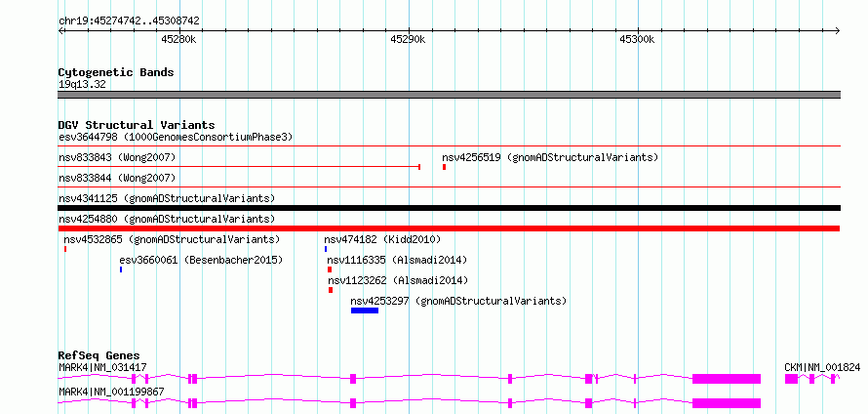Click the chr19:45274742..45308742 coordinate label
The image size is (868, 414).
tap(129, 21)
